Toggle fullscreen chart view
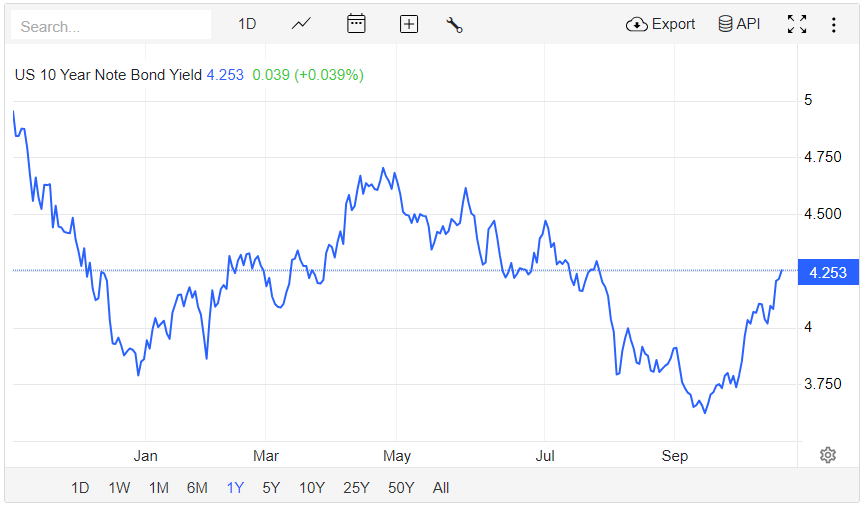 point(797,24)
